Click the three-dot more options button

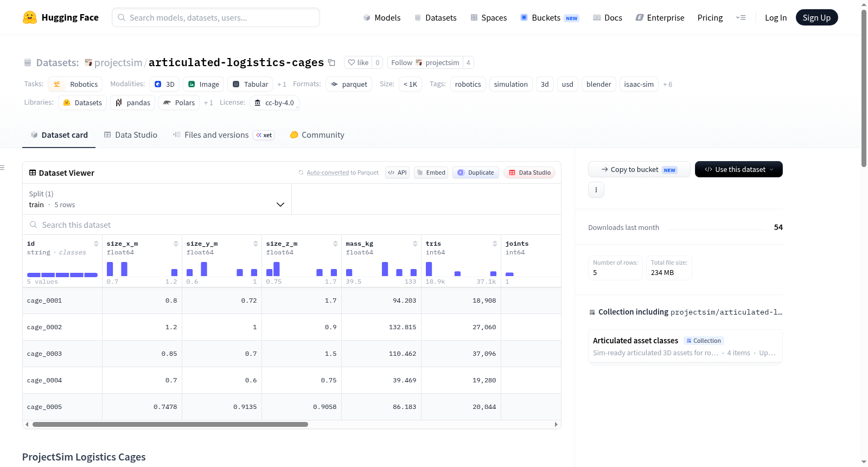(x=596, y=190)
